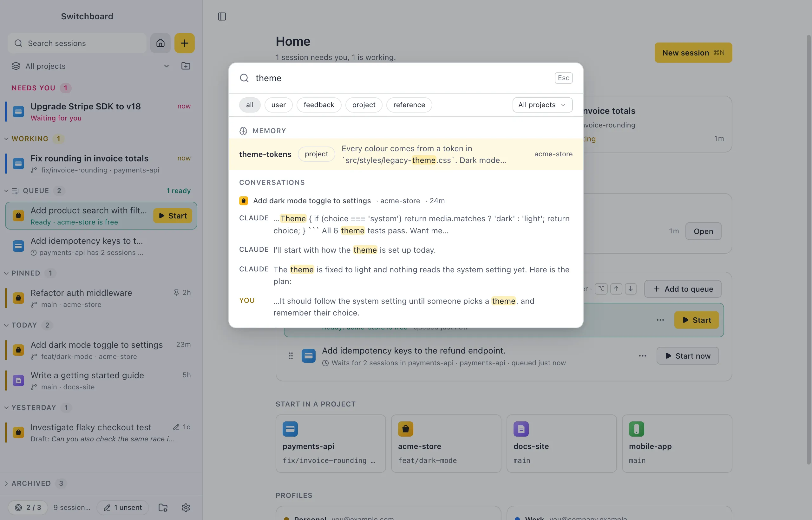Collapse the QUEUE section

(6, 191)
